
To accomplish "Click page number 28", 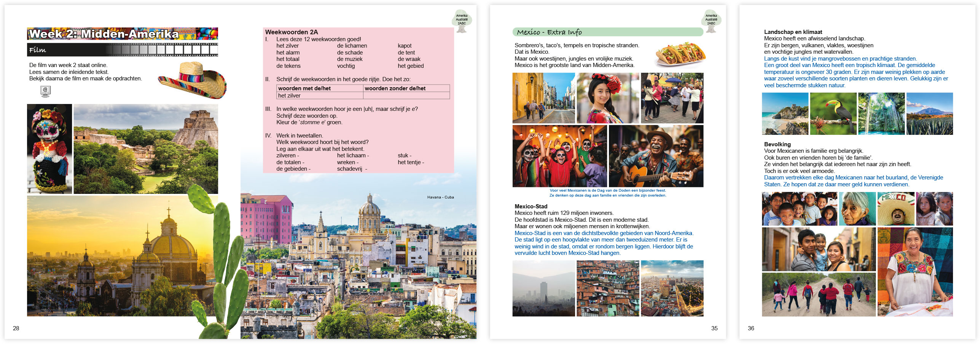I will (x=16, y=328).
